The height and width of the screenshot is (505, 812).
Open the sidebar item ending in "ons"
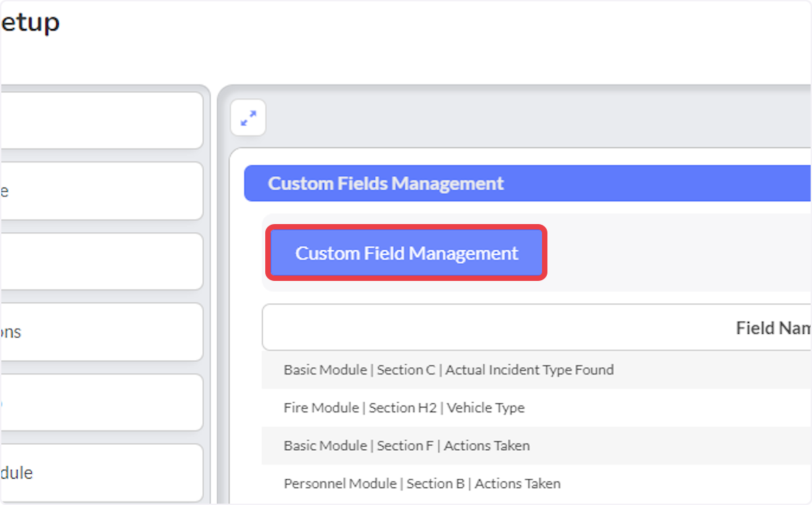[x=101, y=332]
